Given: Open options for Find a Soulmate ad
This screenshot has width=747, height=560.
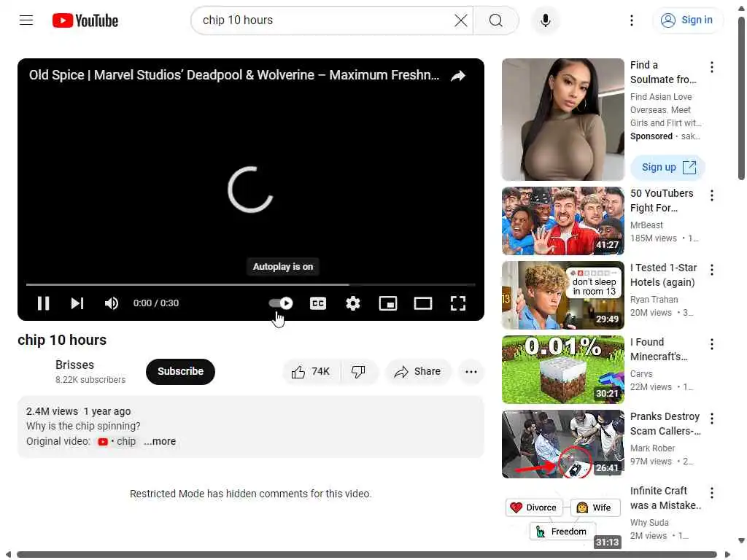Looking at the screenshot, I should (x=712, y=67).
